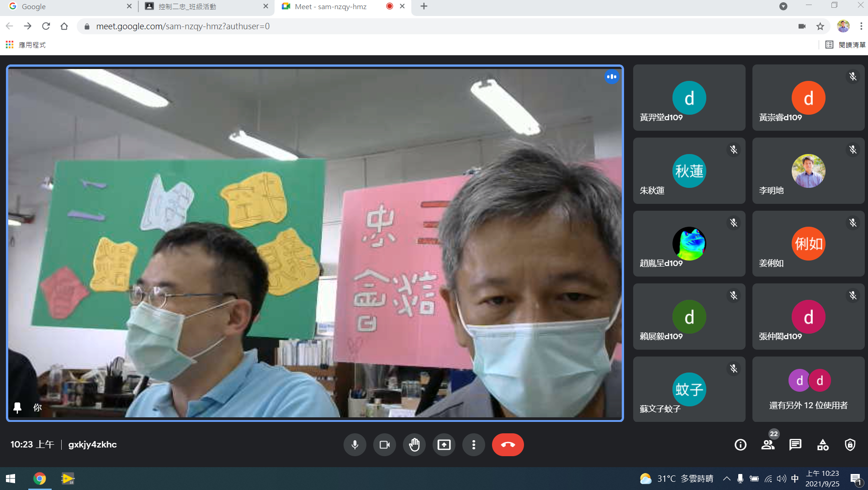Click muted mic icon on 趙胤呈d109 tile
The height and width of the screenshot is (490, 868).
(x=733, y=223)
